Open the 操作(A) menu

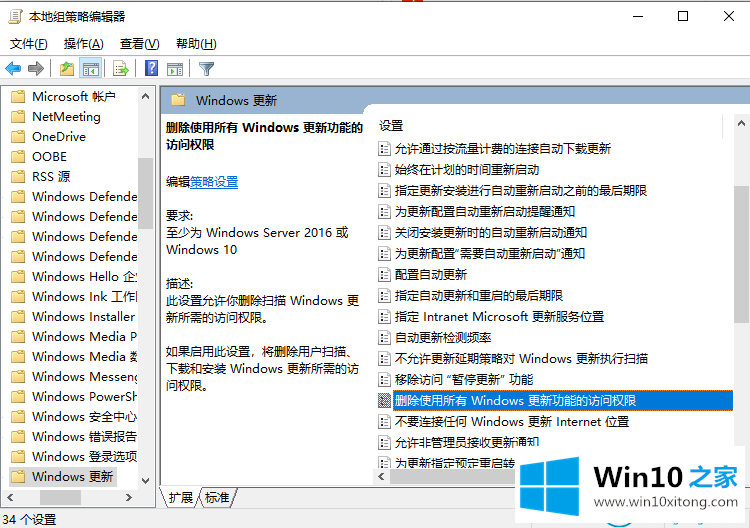(84, 44)
